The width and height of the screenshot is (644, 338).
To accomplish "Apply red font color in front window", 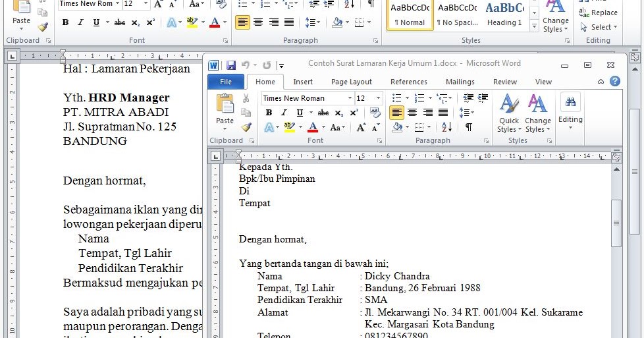I will [x=313, y=127].
